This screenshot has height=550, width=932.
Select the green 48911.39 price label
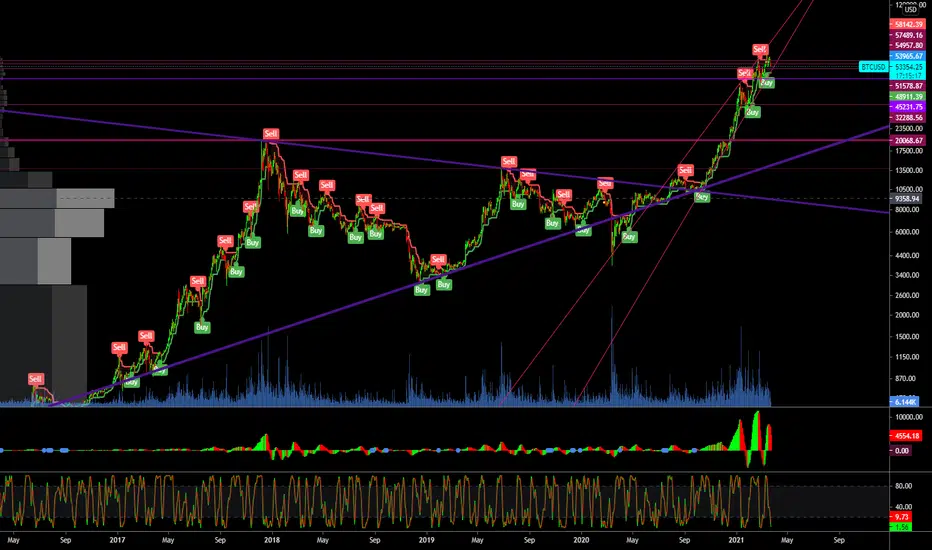(907, 97)
